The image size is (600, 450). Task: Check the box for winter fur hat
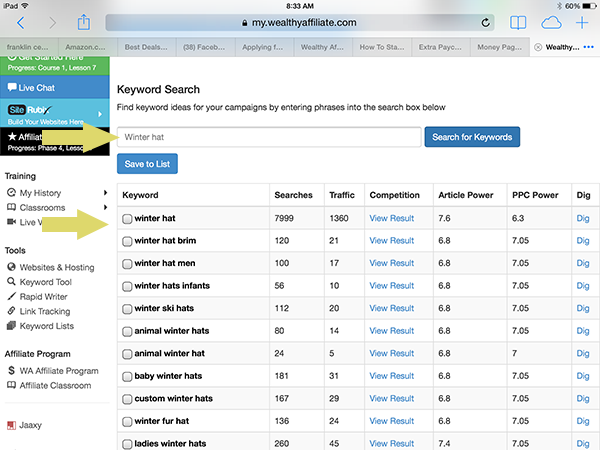(127, 422)
